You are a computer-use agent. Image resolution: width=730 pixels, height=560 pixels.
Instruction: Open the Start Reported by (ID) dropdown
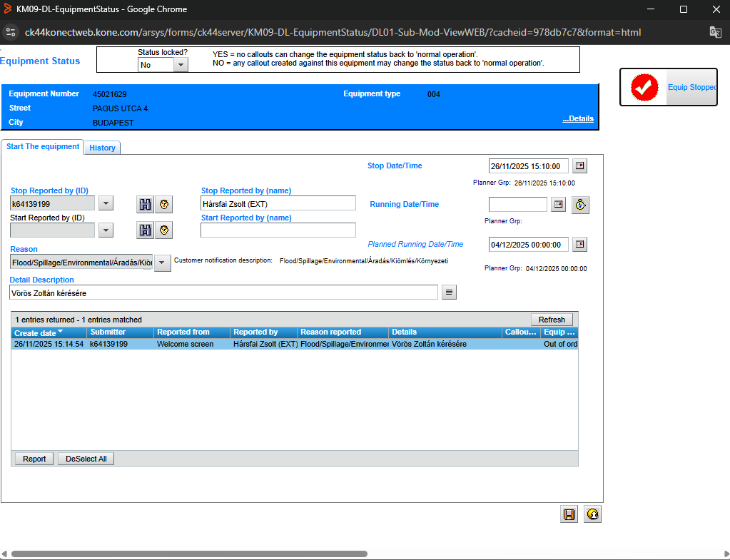(105, 230)
